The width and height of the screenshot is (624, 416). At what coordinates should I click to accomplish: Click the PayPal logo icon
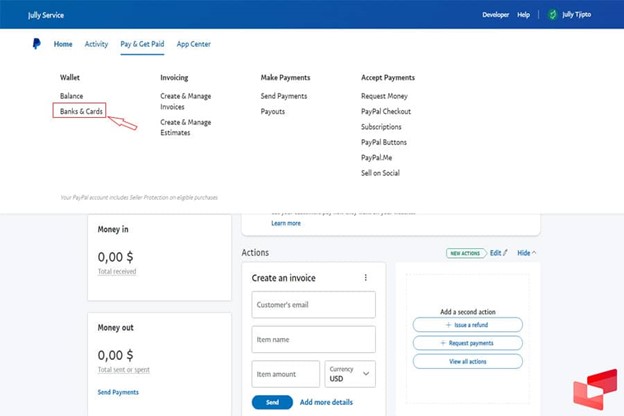click(37, 44)
